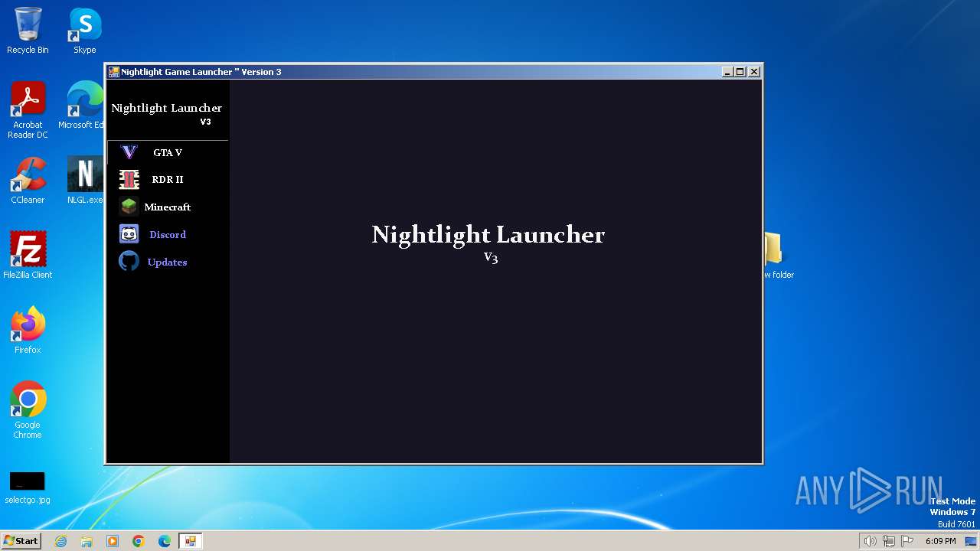Select the Google Chrome desktop icon

coord(28,410)
